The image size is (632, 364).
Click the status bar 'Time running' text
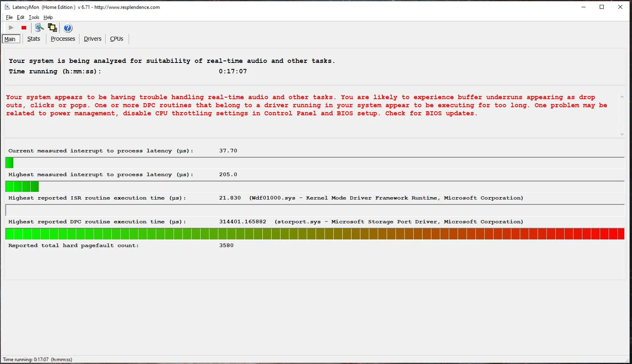click(38, 360)
